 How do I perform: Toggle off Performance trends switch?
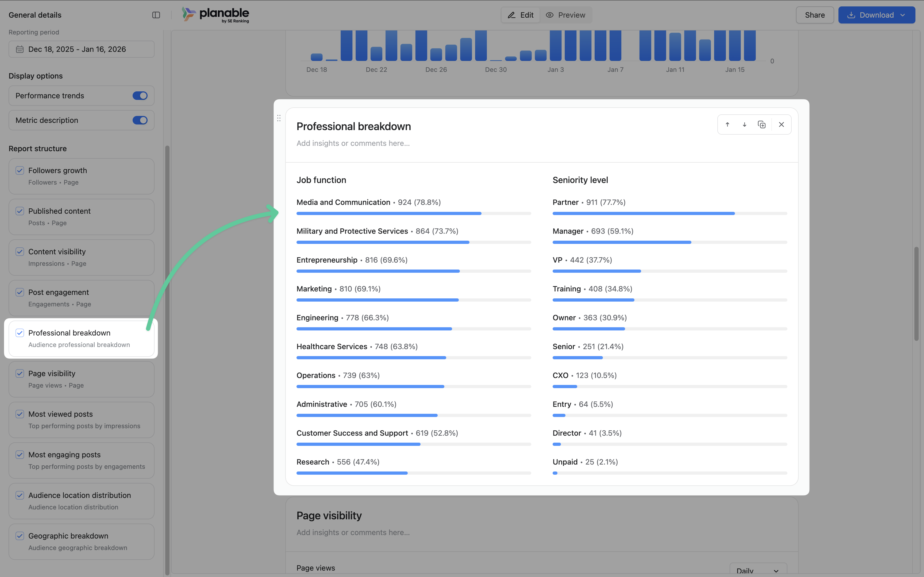coord(140,96)
